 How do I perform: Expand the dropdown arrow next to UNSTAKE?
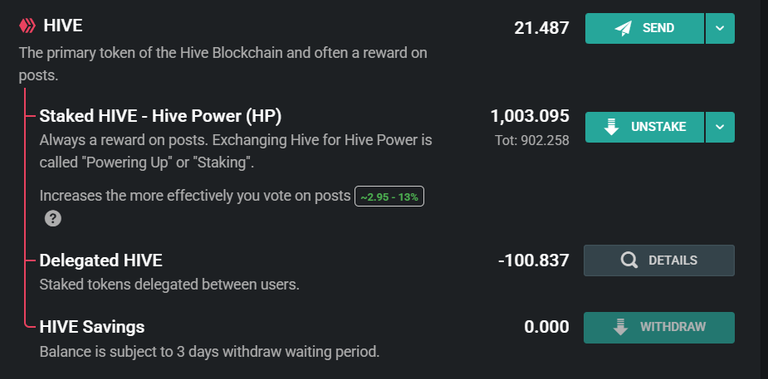(x=720, y=127)
